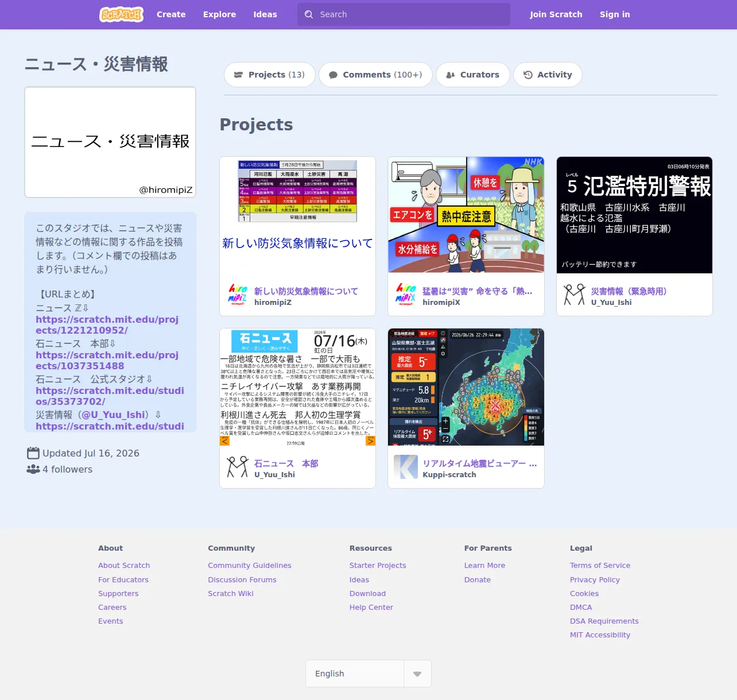Image resolution: width=737 pixels, height=700 pixels.
Task: Open the English language dropdown
Action: click(x=368, y=674)
